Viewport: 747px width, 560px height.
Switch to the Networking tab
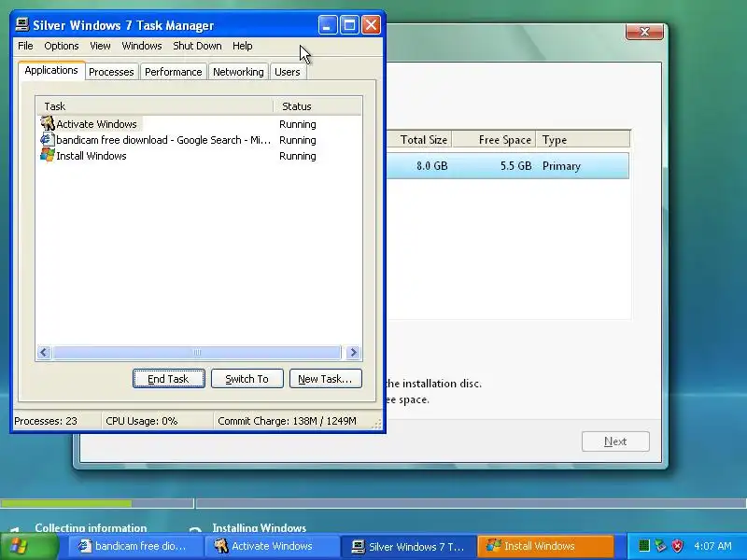[238, 72]
